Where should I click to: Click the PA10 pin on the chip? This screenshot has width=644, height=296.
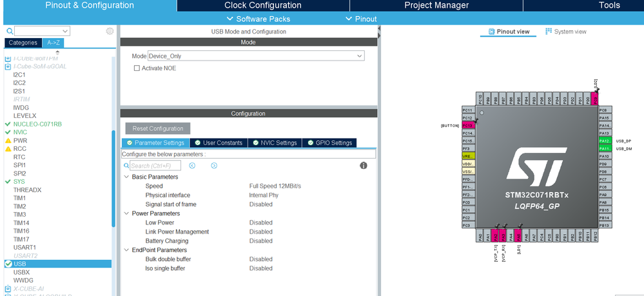coord(605,156)
